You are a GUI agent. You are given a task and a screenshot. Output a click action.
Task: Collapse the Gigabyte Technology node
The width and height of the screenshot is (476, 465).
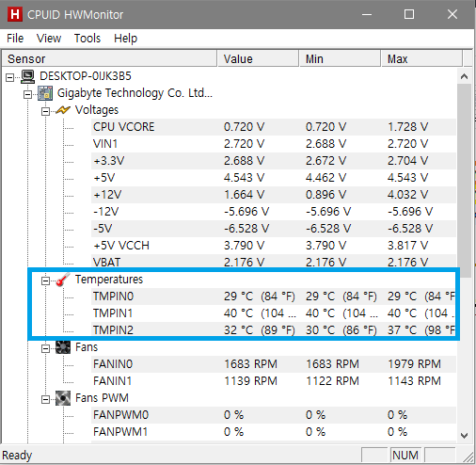click(x=27, y=94)
